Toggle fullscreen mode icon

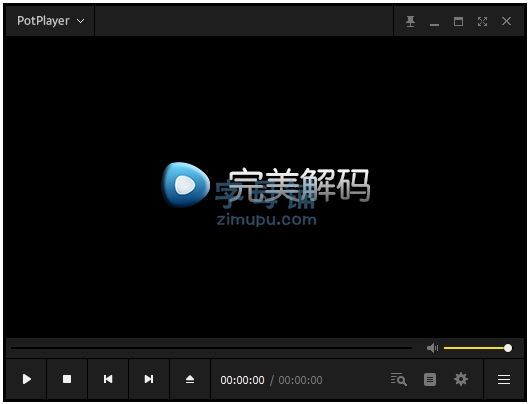pos(482,21)
